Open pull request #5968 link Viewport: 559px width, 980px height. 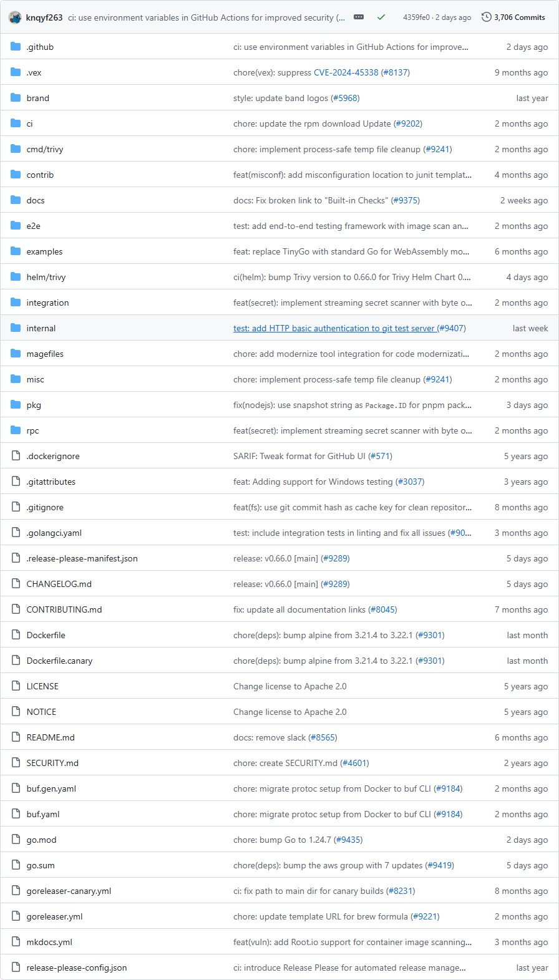coord(345,98)
